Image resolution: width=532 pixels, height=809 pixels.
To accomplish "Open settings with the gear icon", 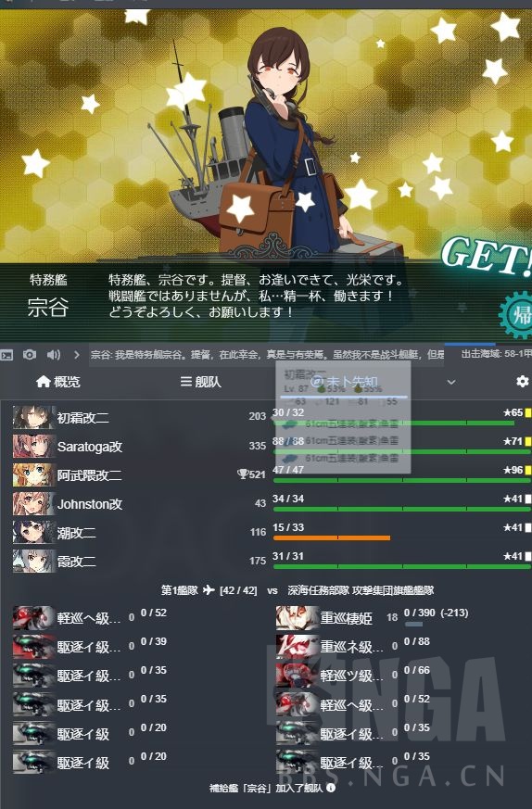I will pyautogui.click(x=522, y=381).
